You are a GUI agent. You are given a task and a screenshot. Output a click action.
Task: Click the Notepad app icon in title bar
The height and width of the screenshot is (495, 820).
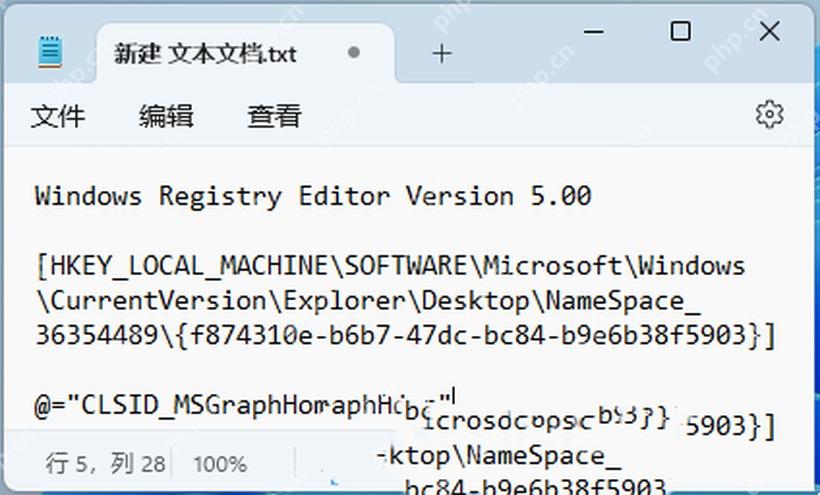(50, 52)
